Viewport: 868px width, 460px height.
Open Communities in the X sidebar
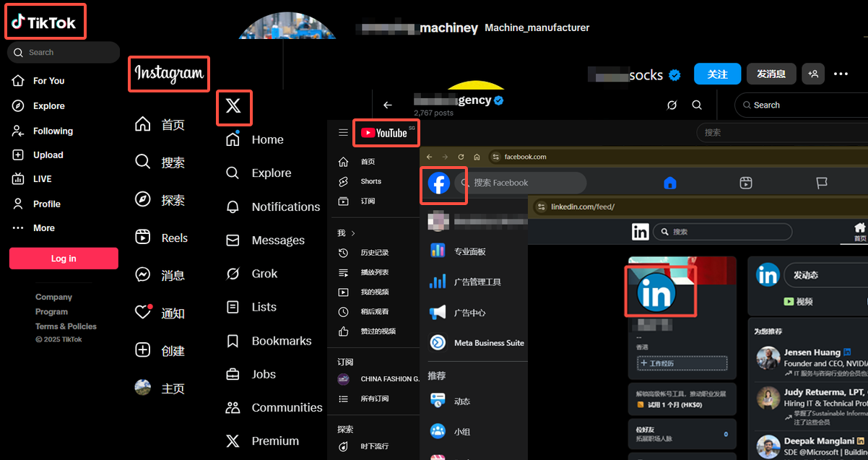pos(274,407)
